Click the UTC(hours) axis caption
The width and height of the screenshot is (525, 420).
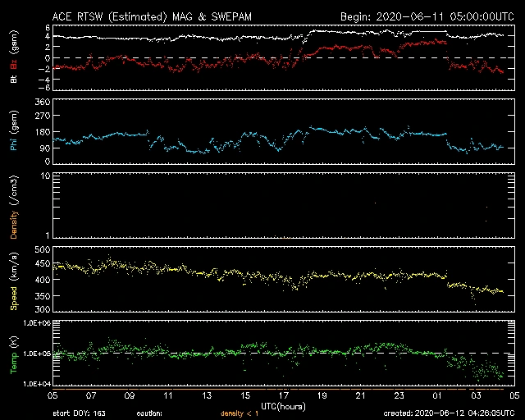pyautogui.click(x=283, y=405)
